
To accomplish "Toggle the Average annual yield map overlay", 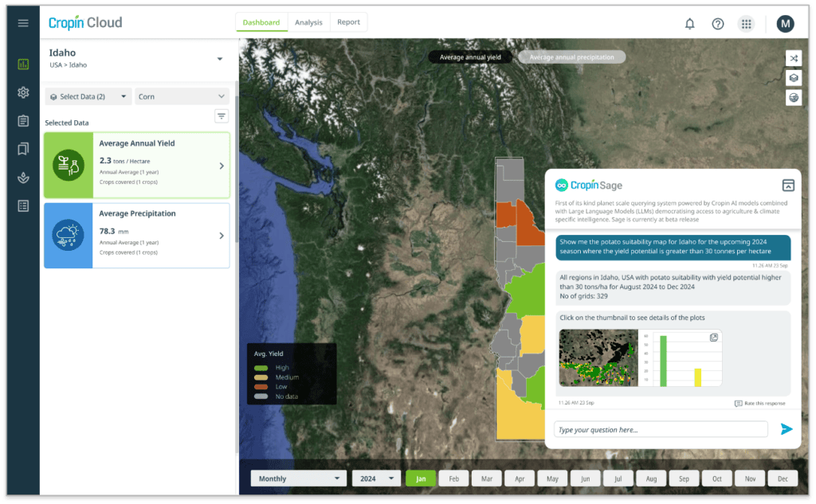I will (469, 57).
